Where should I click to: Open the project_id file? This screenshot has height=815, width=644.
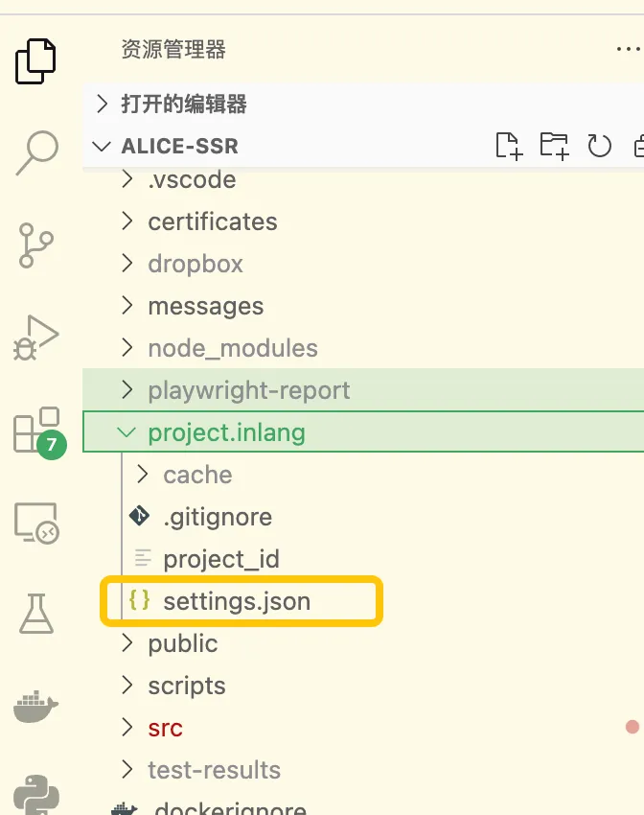363,559
